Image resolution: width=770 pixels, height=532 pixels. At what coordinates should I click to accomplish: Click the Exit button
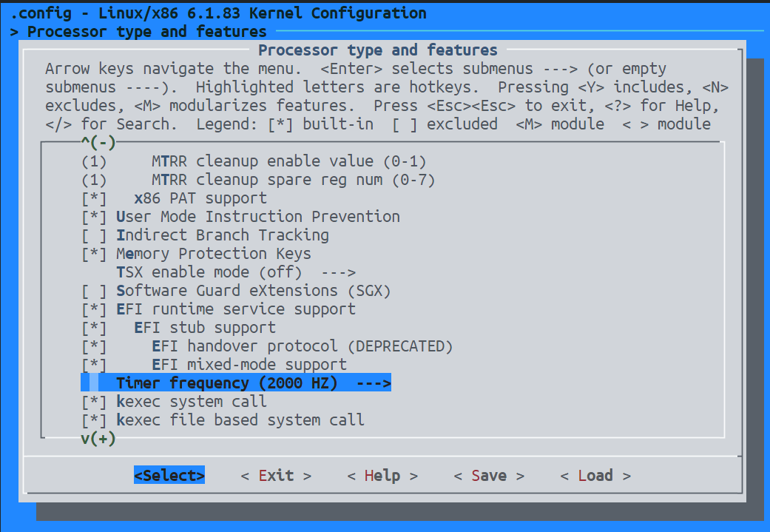pyautogui.click(x=276, y=475)
